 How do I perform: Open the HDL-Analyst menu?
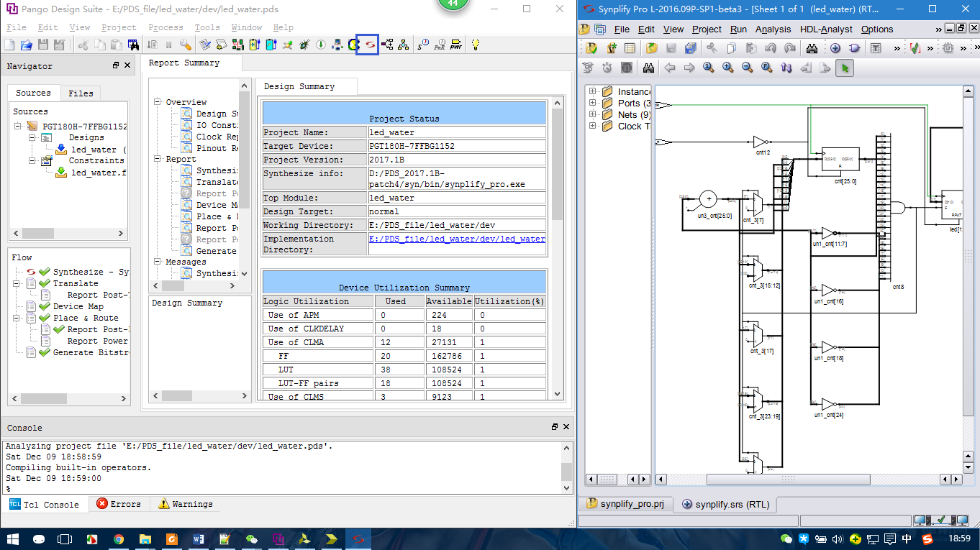[x=825, y=29]
